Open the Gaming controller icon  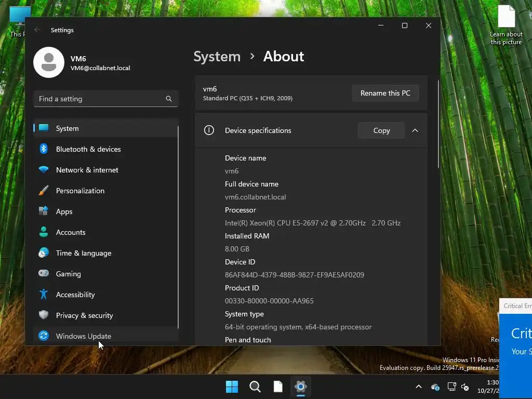tap(44, 273)
